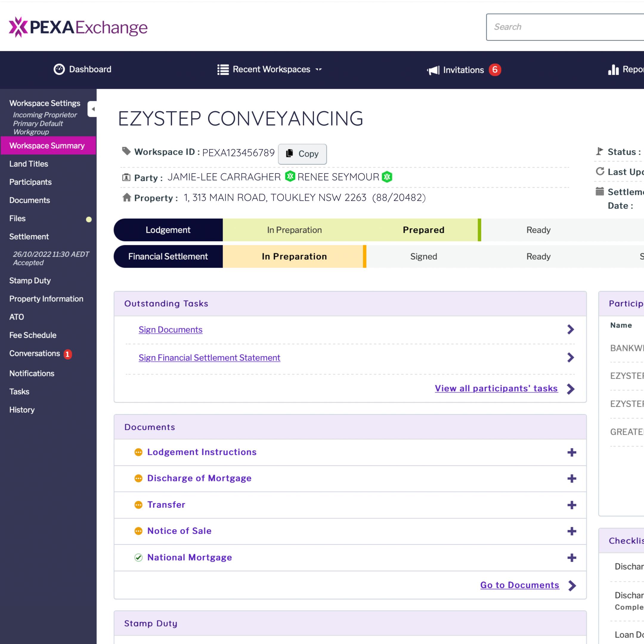The width and height of the screenshot is (644, 644).
Task: Click settlement date text 26/10/2022 11:30 AEDT
Action: (51, 254)
